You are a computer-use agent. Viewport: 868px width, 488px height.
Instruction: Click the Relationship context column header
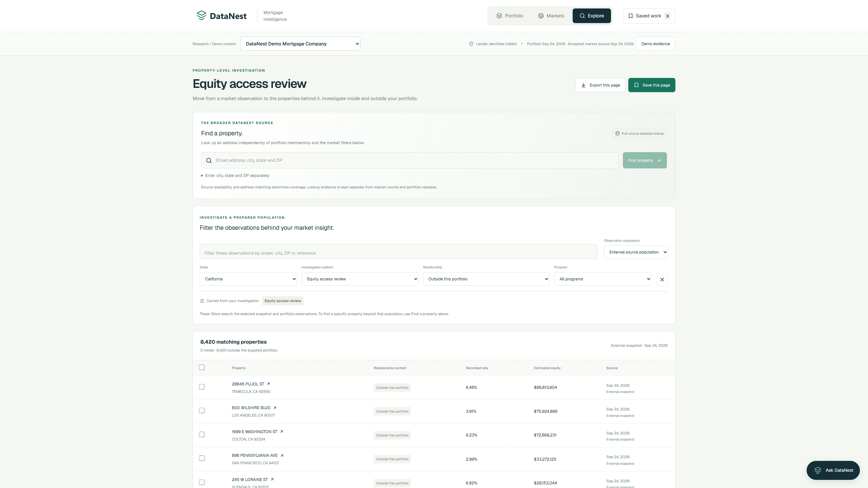pyautogui.click(x=390, y=368)
